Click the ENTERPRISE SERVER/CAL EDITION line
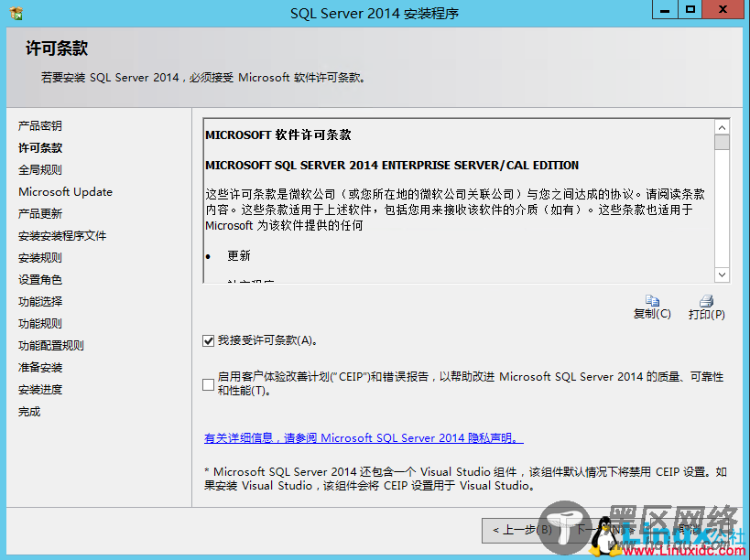This screenshot has height=560, width=750. tap(392, 166)
